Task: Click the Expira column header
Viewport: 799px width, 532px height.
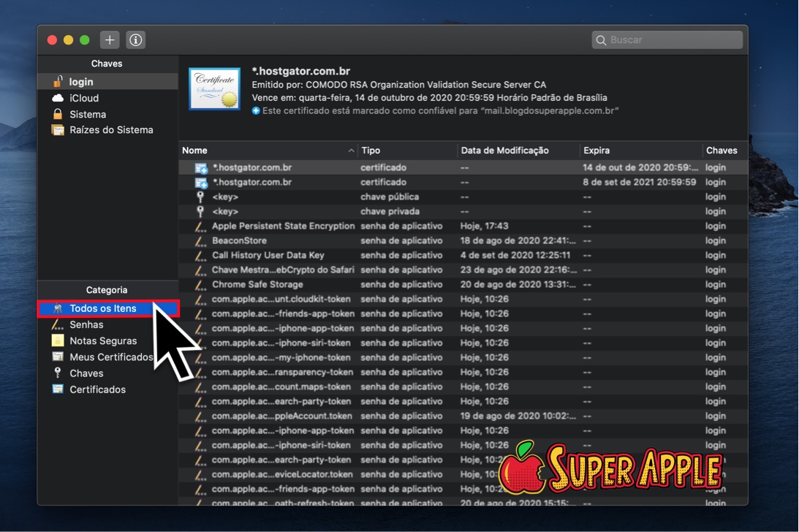Action: (x=597, y=151)
